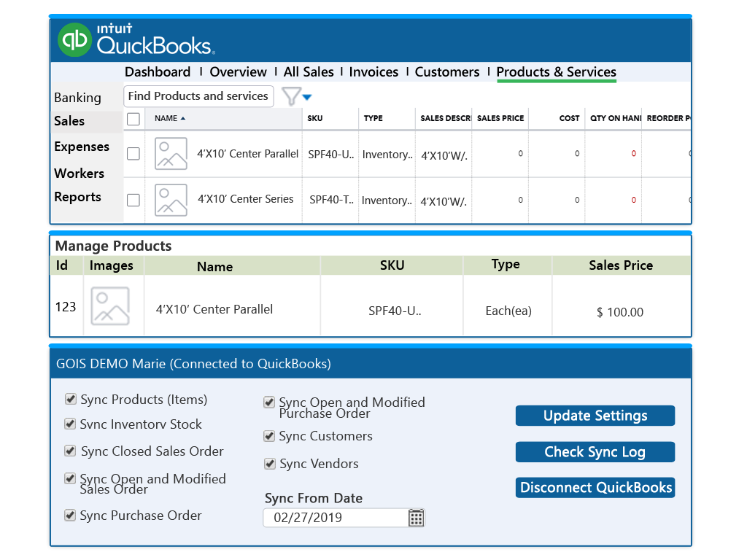Click SKU cell SPF40-T..
Image resolution: width=747 pixels, height=560 pixels.
[332, 200]
